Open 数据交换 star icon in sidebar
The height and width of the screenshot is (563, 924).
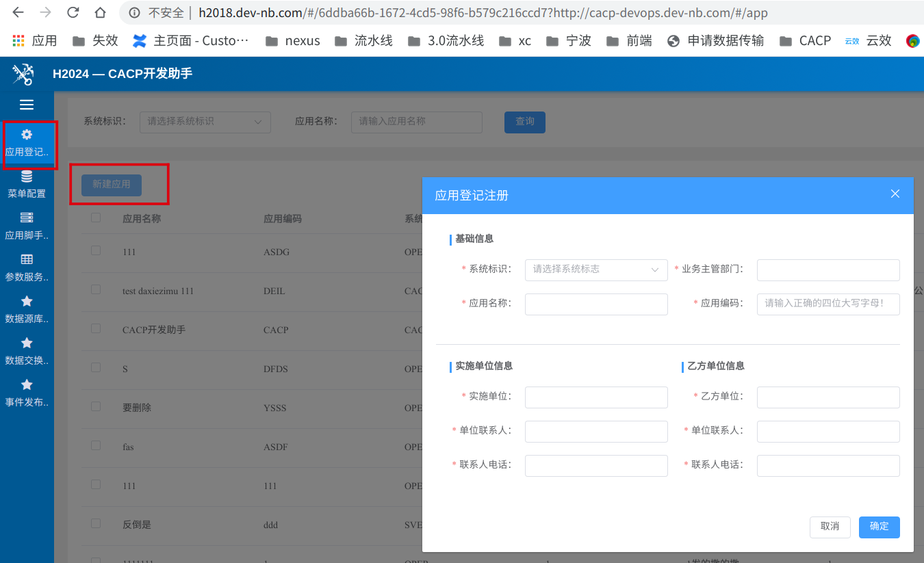coord(27,343)
